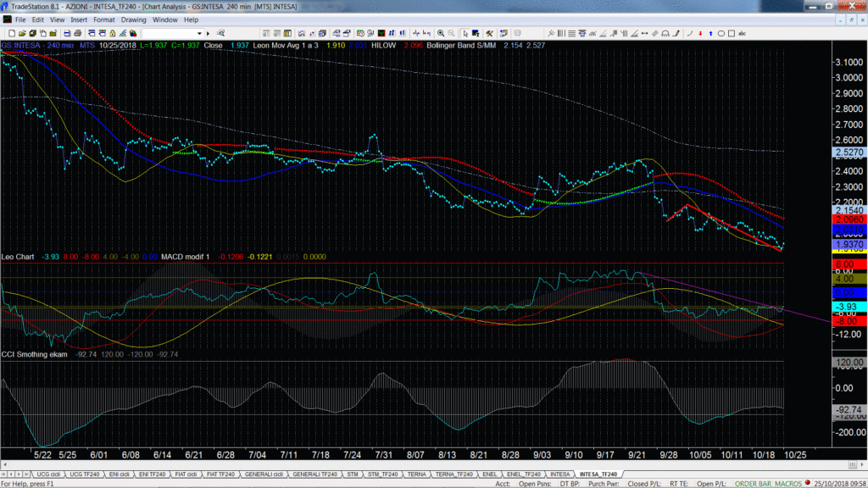Open the Window menu
The image size is (868, 488).
[165, 20]
